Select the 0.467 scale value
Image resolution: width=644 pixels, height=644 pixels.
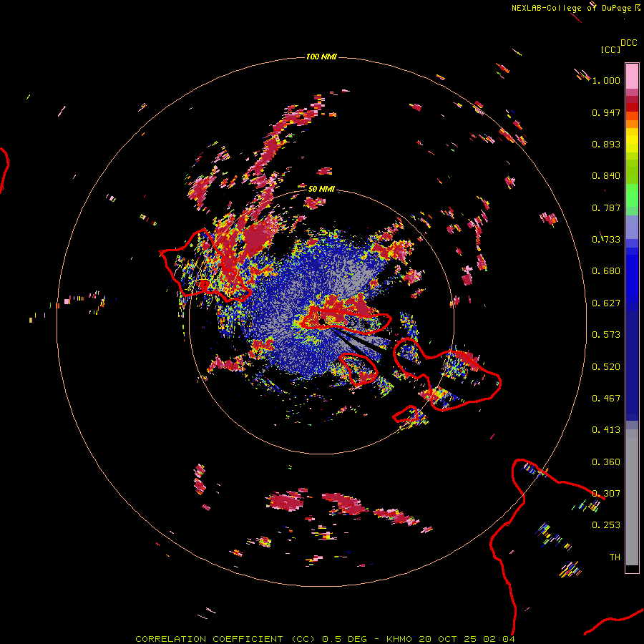(606, 399)
